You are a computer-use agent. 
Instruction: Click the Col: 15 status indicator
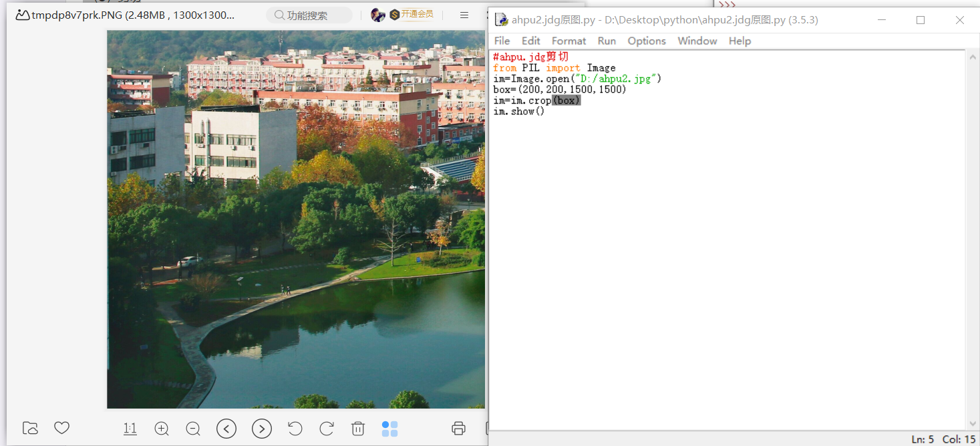[x=959, y=439]
